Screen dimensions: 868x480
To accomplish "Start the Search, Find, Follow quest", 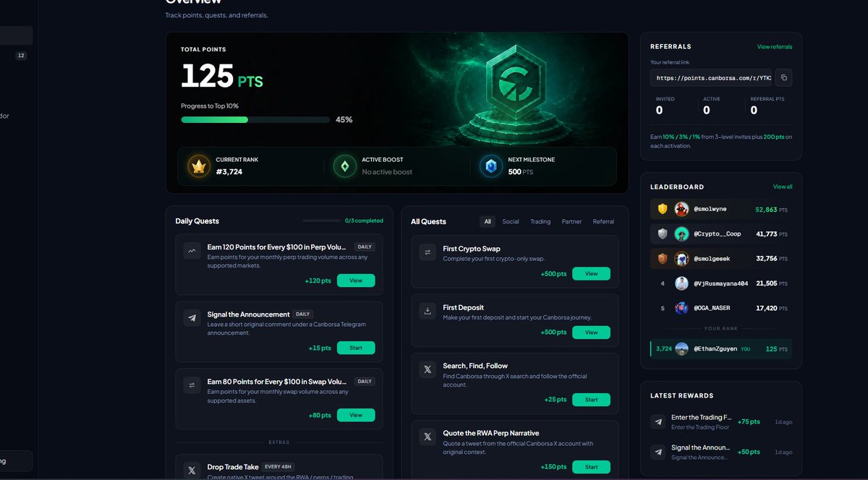I will coord(591,400).
